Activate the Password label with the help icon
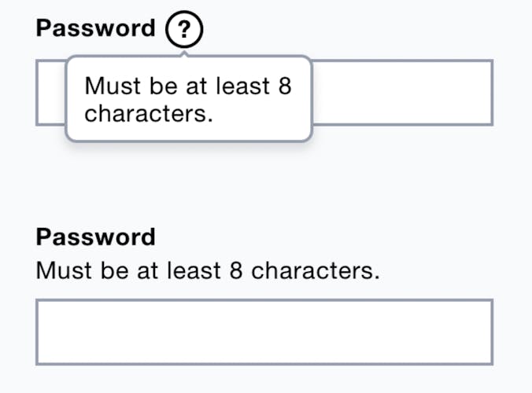The image size is (532, 393). [x=96, y=28]
